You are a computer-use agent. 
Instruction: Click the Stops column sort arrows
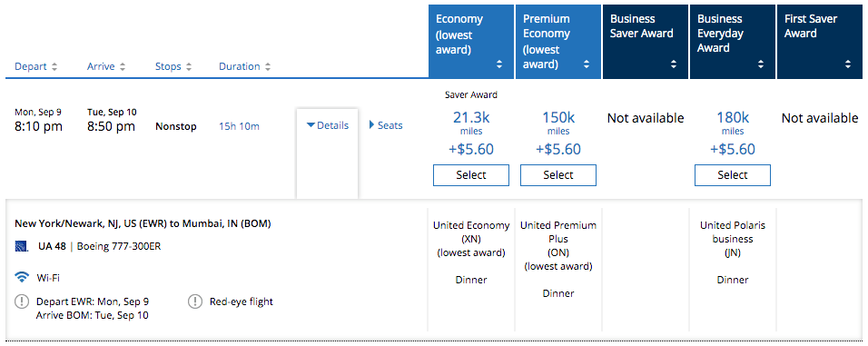click(x=189, y=67)
